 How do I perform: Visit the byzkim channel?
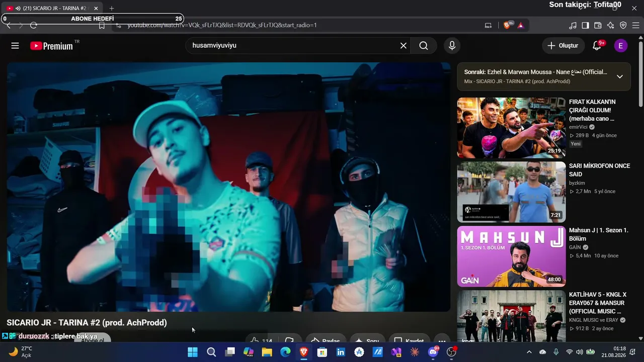click(x=577, y=183)
